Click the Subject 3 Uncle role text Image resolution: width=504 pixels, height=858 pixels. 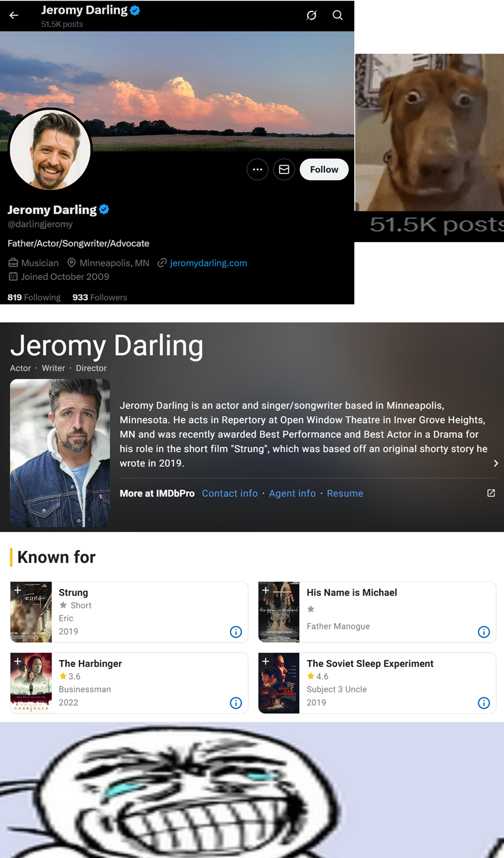[x=337, y=689]
